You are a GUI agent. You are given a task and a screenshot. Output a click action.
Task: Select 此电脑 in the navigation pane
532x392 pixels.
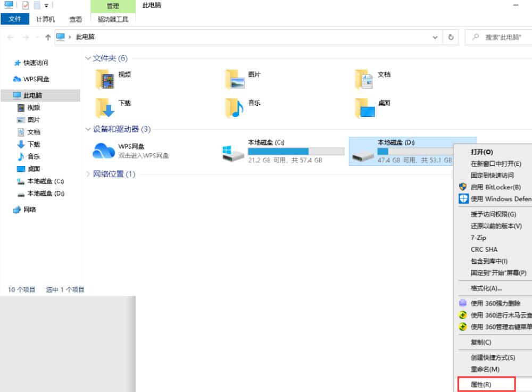pos(40,95)
